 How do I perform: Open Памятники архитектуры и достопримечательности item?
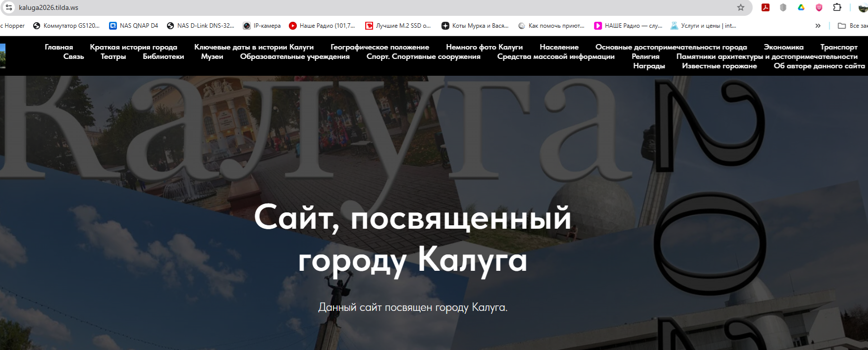[x=767, y=56]
